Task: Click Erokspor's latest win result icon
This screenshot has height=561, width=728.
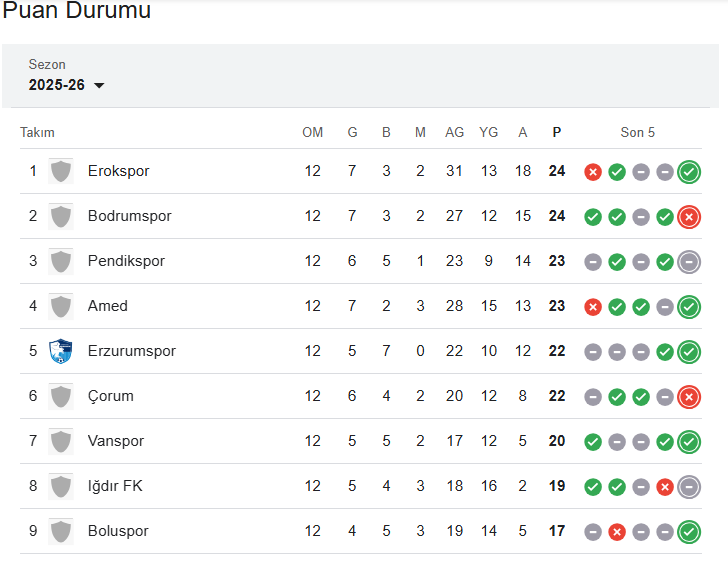Action: click(x=689, y=172)
